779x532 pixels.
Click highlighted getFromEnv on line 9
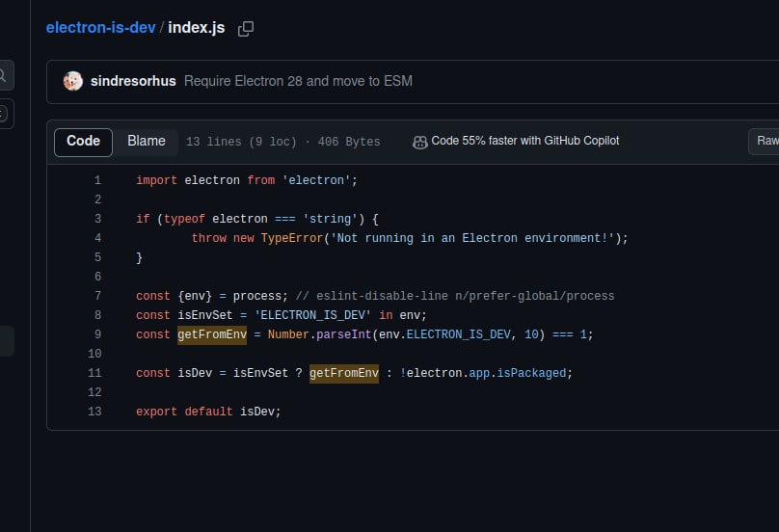coord(212,334)
